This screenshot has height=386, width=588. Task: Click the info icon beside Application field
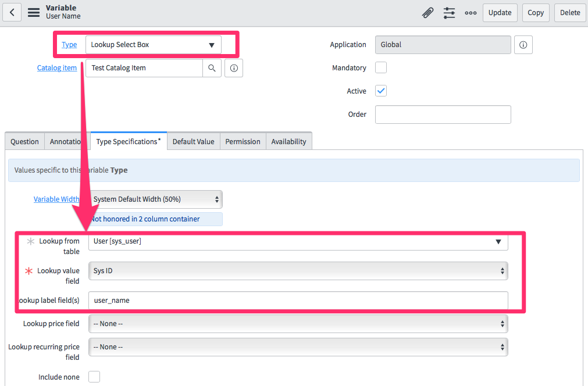(x=523, y=45)
